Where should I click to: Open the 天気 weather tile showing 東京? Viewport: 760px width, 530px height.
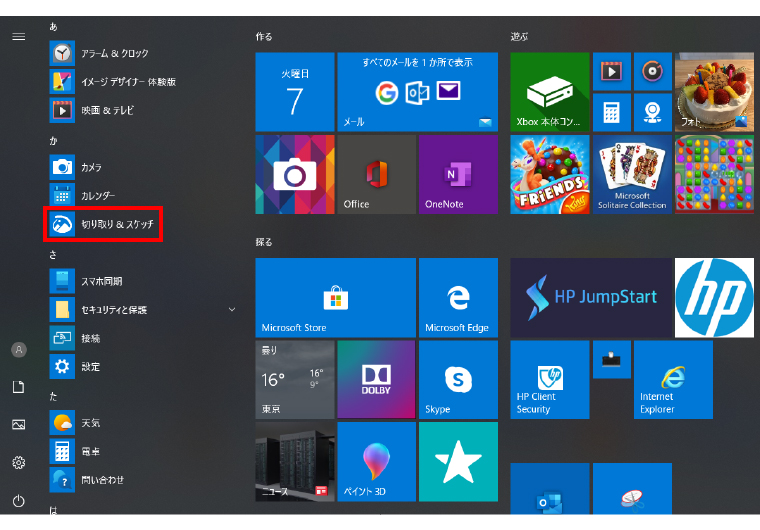tap(294, 379)
